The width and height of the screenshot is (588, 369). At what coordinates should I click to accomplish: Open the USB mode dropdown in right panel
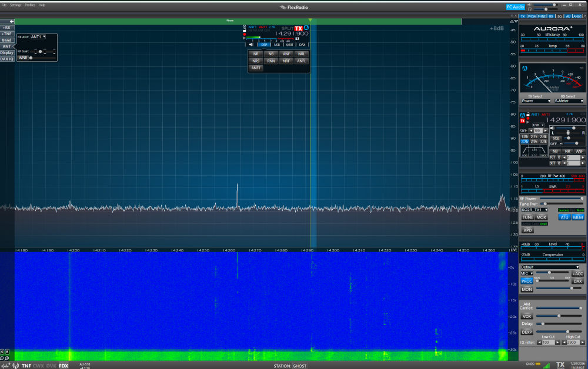538,125
